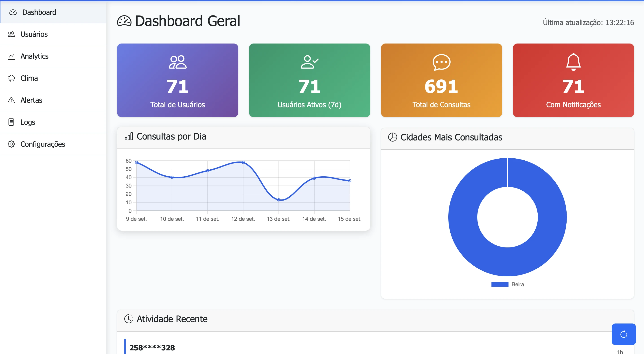This screenshot has height=354, width=644.
Task: Click the bell icon on red card
Action: click(x=573, y=62)
